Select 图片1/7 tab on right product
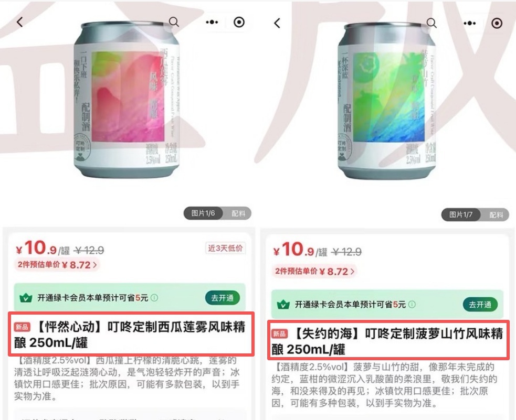Screen dimensions: 516x420 coord(461,214)
